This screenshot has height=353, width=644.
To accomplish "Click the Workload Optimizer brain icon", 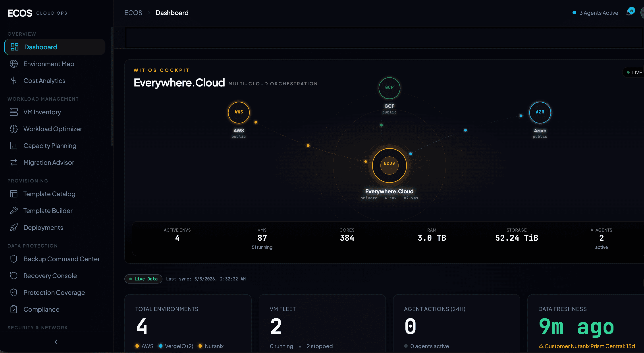I will coord(14,129).
